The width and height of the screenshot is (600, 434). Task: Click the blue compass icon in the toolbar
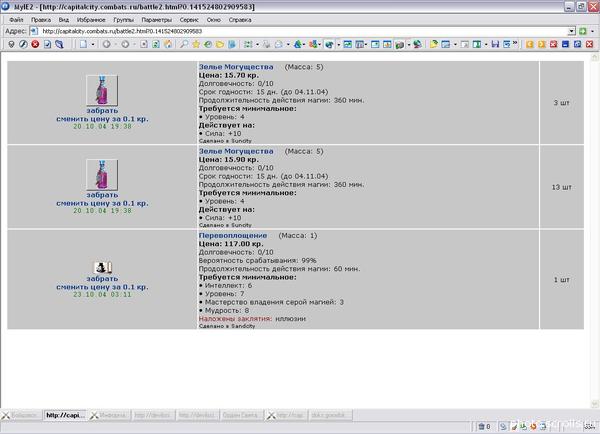[x=23, y=44]
